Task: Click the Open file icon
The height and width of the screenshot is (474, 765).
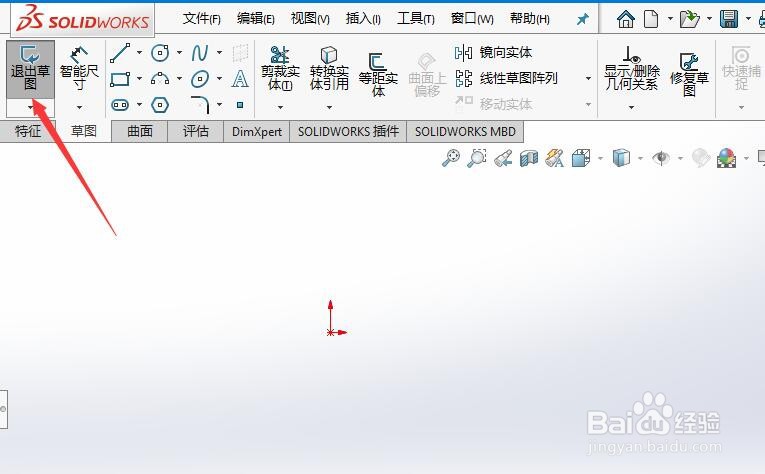Action: pos(689,19)
